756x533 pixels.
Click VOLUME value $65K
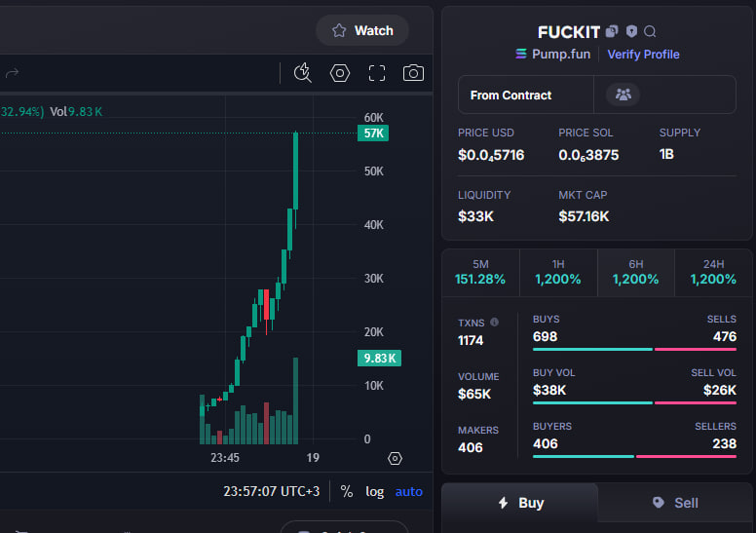coord(473,394)
